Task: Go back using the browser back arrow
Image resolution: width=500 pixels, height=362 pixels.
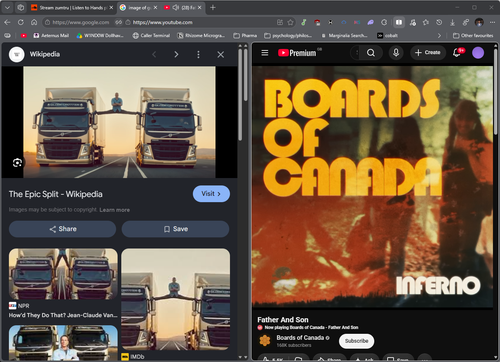Action: coord(7,22)
